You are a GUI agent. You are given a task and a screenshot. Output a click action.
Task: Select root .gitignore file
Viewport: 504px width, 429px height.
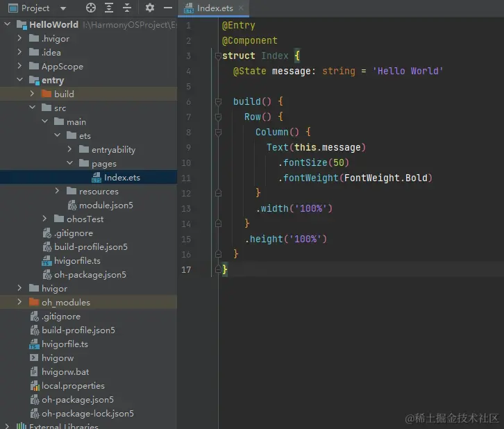[x=61, y=317]
